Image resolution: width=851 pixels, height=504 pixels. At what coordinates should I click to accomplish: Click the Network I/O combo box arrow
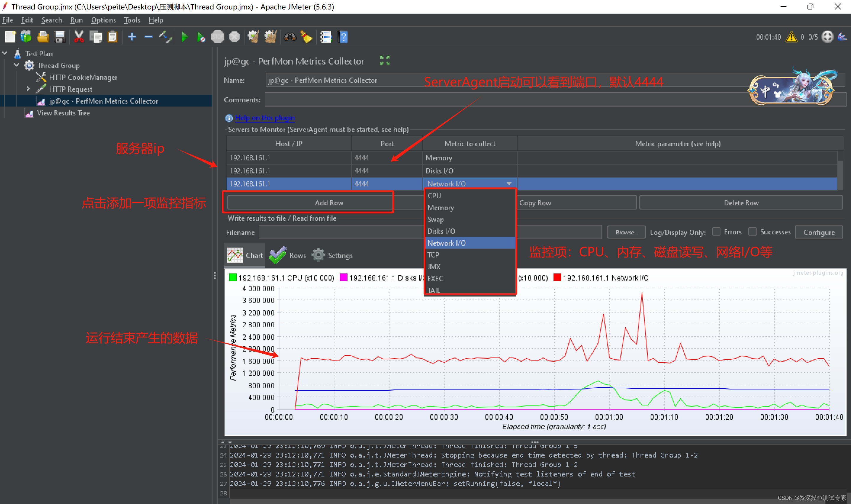click(509, 184)
